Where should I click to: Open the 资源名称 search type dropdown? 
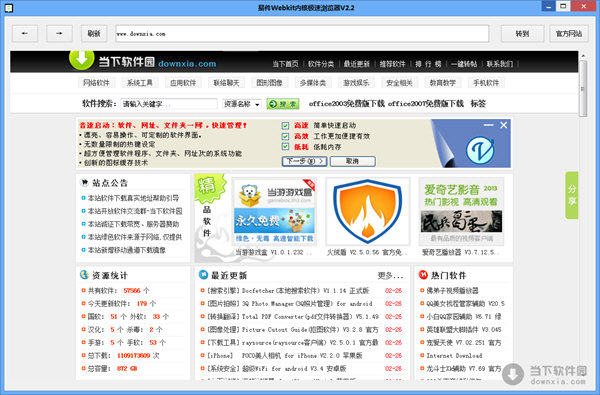tap(242, 104)
